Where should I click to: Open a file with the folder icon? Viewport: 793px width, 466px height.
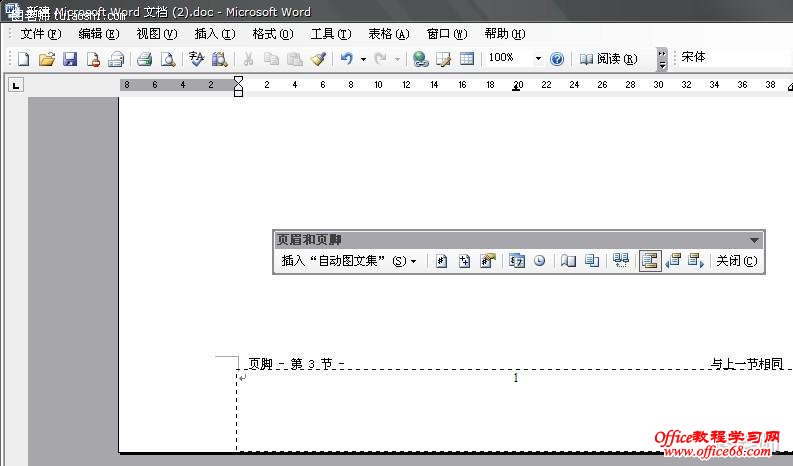click(47, 59)
